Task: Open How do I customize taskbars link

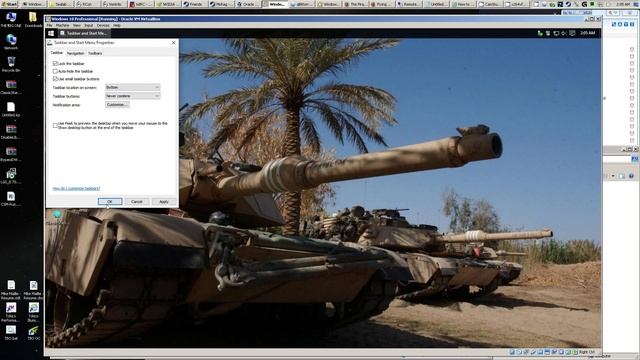Action: pyautogui.click(x=76, y=189)
